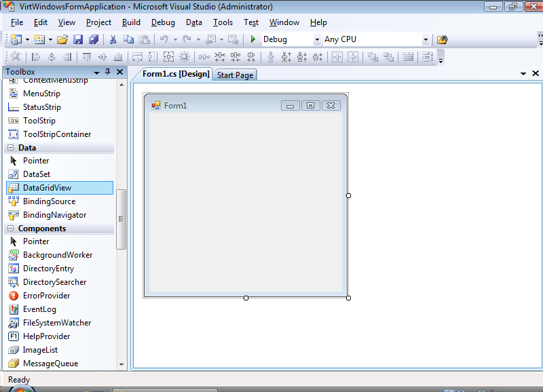Open the Tools menu
The height and width of the screenshot is (392, 543).
click(223, 22)
